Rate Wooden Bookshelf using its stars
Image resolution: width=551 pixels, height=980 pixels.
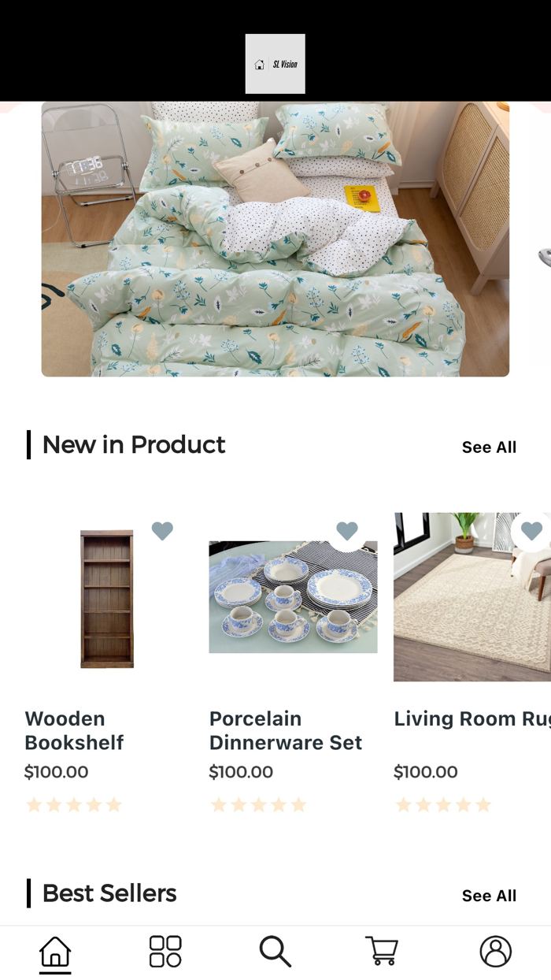point(74,805)
